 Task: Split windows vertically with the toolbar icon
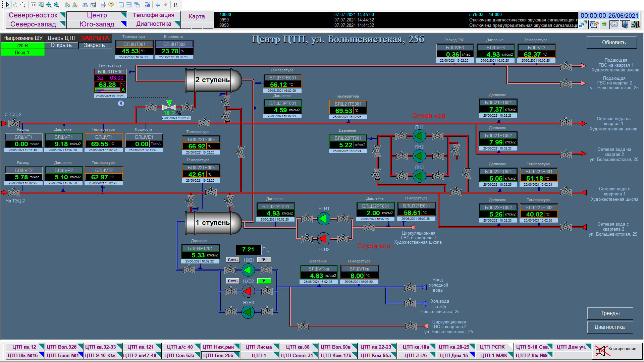point(121,5)
